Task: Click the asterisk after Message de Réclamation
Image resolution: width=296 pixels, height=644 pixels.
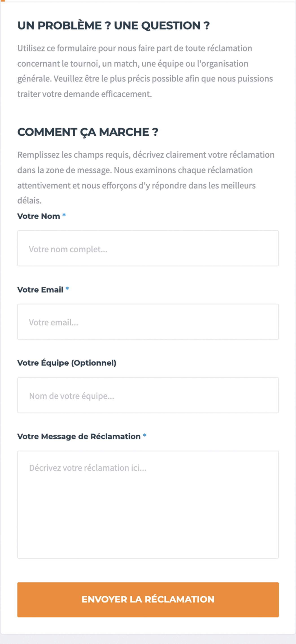Action: coord(144,436)
